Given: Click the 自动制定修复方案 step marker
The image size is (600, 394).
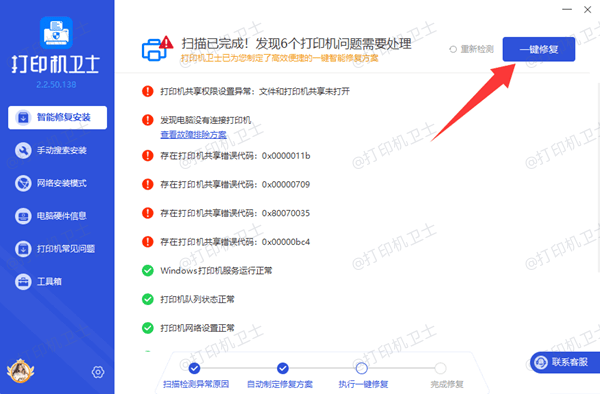Looking at the screenshot, I should pos(283,368).
